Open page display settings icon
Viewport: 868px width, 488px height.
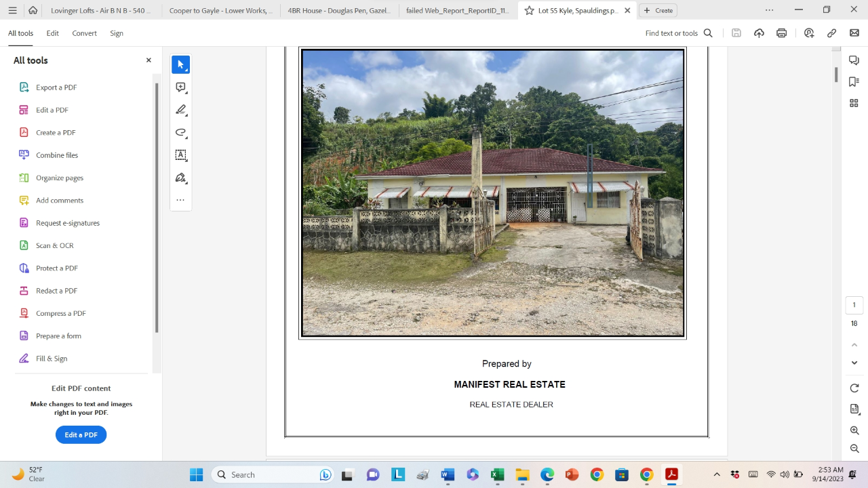tap(854, 409)
